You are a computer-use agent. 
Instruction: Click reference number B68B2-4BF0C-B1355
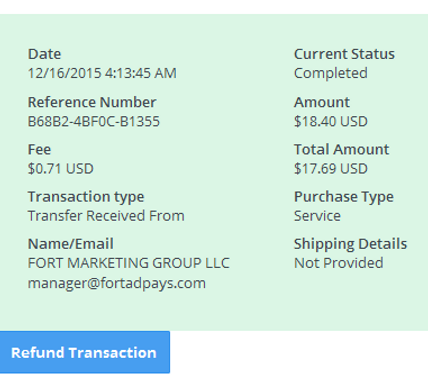(x=94, y=121)
